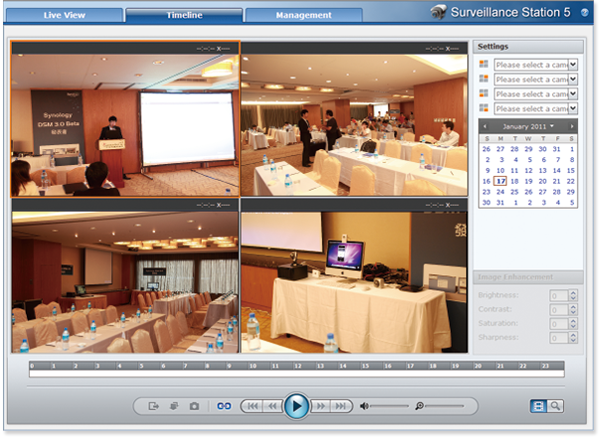Open the first camera selection dropdown
600x439 pixels.
(535, 65)
